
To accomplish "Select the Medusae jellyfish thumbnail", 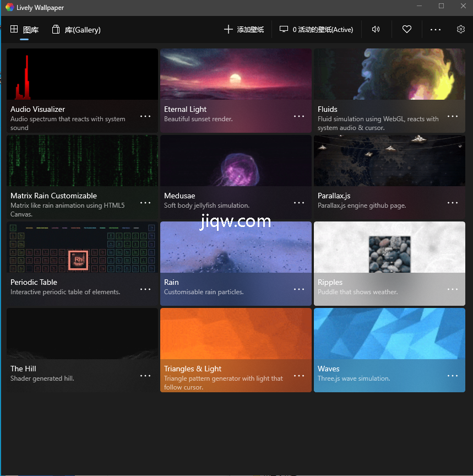I will (x=236, y=160).
